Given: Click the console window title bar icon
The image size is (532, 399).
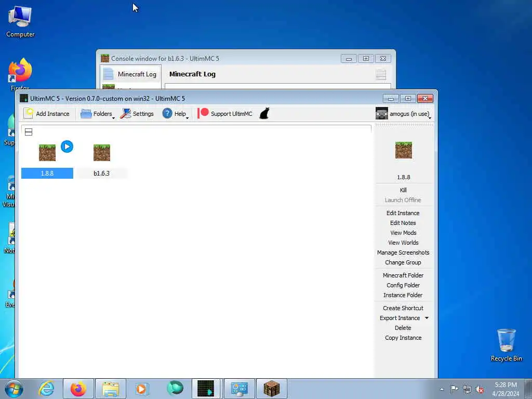Looking at the screenshot, I should pos(105,58).
